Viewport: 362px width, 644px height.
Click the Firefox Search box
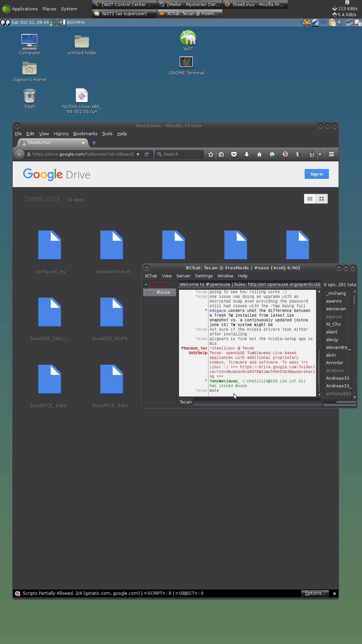(x=179, y=154)
